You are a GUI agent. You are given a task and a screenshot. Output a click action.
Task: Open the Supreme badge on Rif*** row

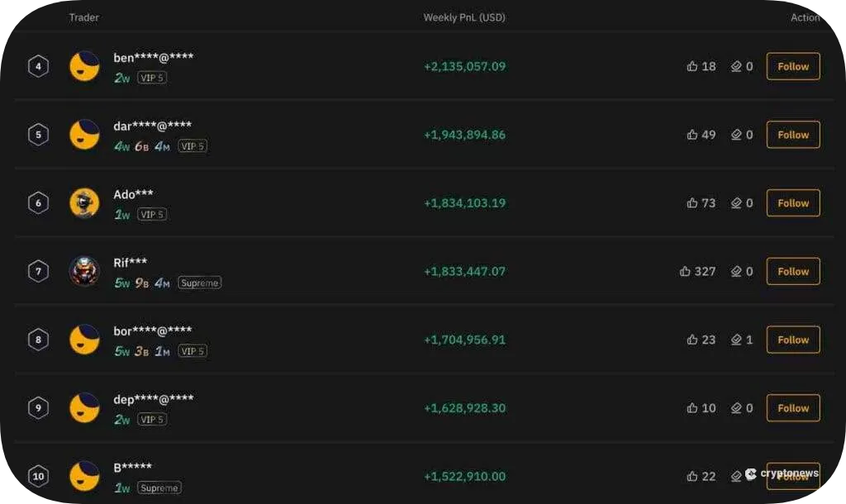coord(199,283)
